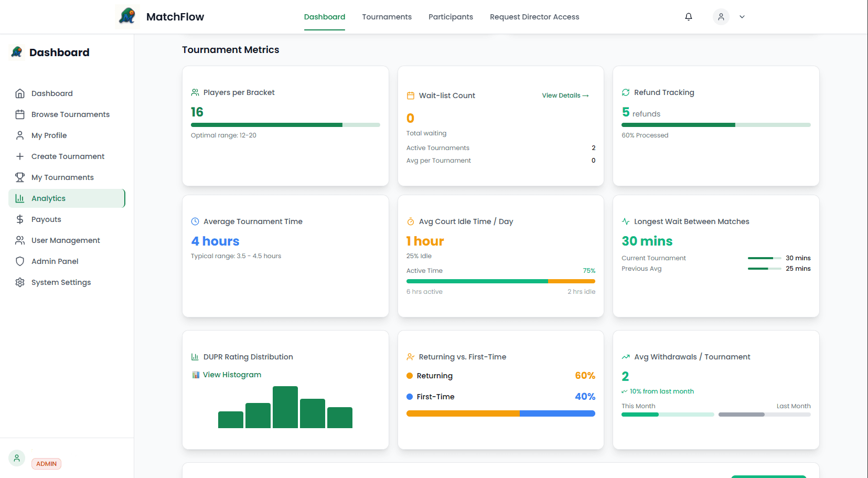The image size is (868, 478).
Task: Select the Analytics sidebar icon
Action: tap(19, 198)
